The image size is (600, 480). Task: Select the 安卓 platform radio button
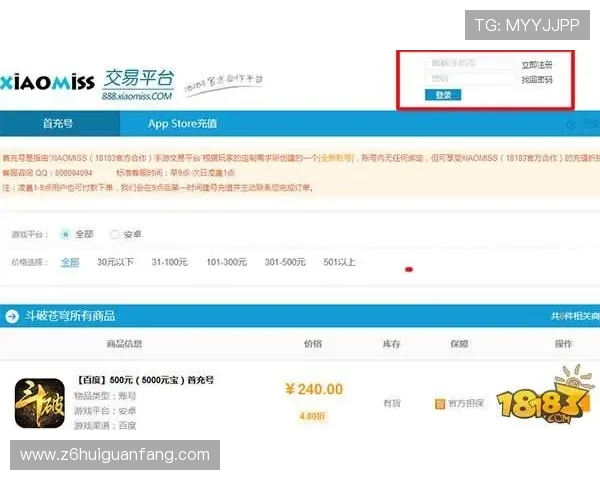[114, 234]
